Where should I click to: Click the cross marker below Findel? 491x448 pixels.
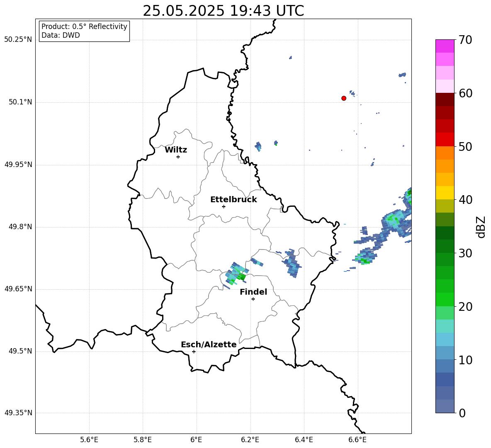(253, 299)
